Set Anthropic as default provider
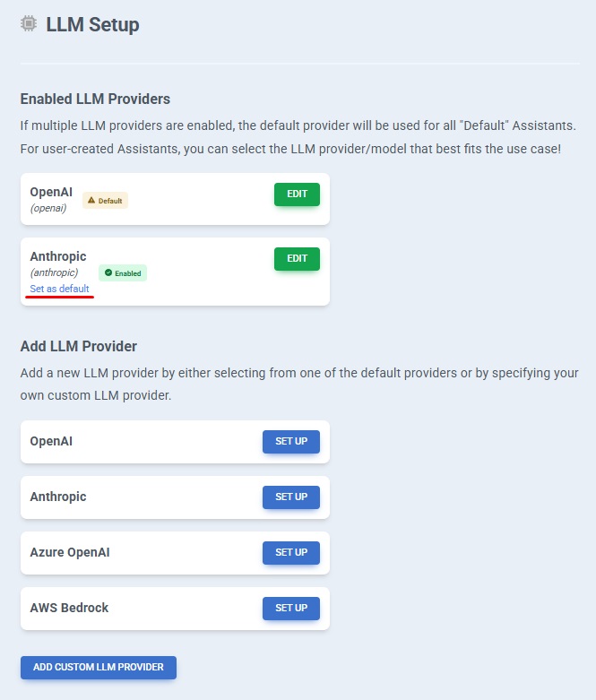 (59, 289)
